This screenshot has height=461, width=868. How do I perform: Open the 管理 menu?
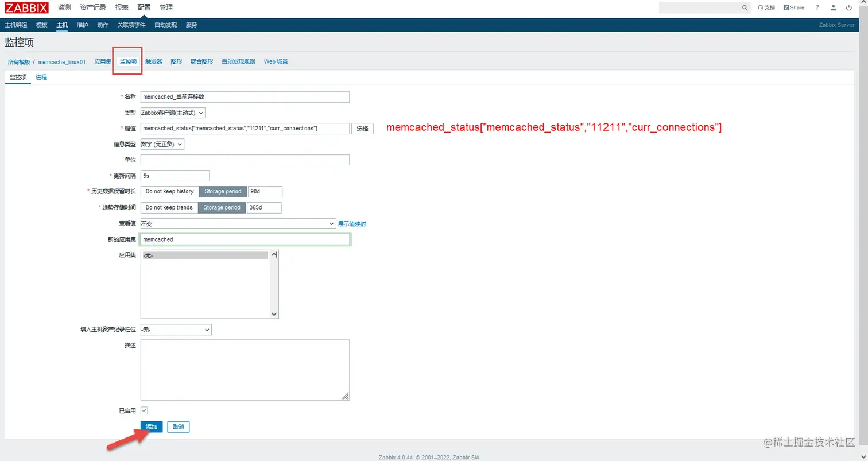point(166,7)
